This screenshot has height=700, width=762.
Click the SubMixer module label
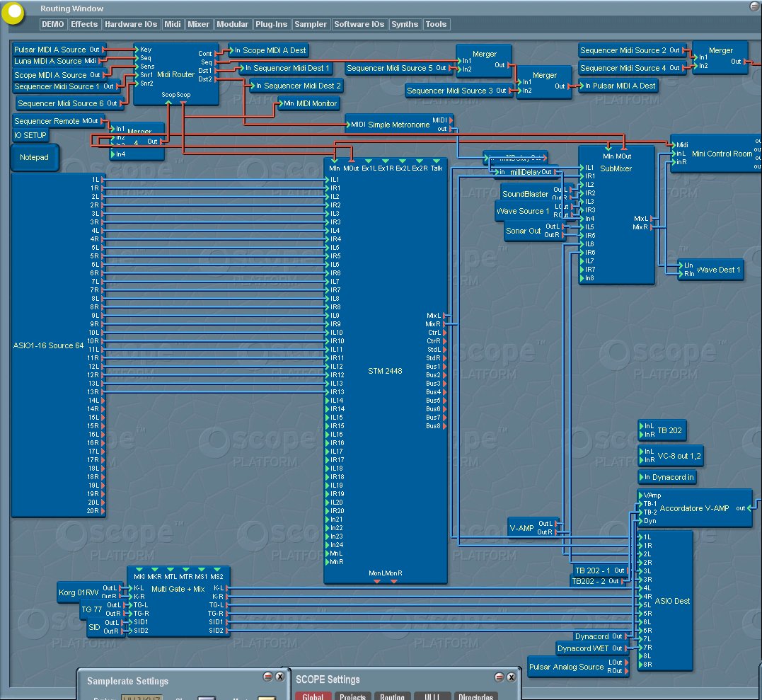[x=616, y=168]
